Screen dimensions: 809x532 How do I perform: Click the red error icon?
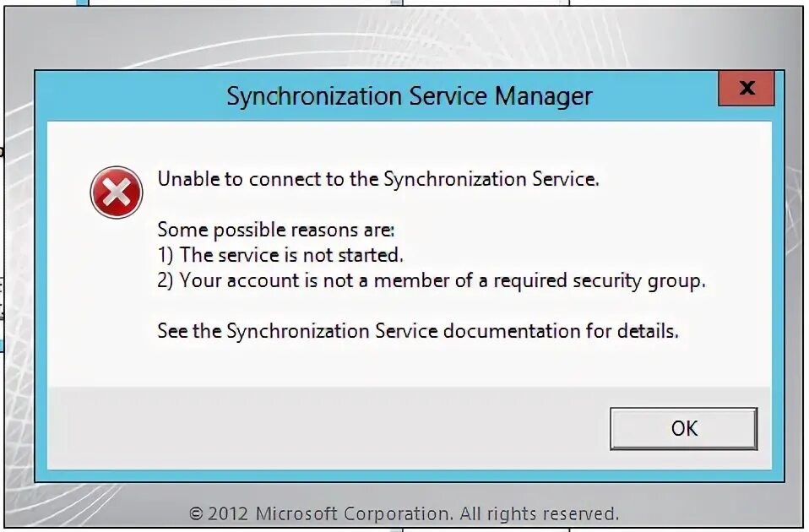click(x=117, y=193)
